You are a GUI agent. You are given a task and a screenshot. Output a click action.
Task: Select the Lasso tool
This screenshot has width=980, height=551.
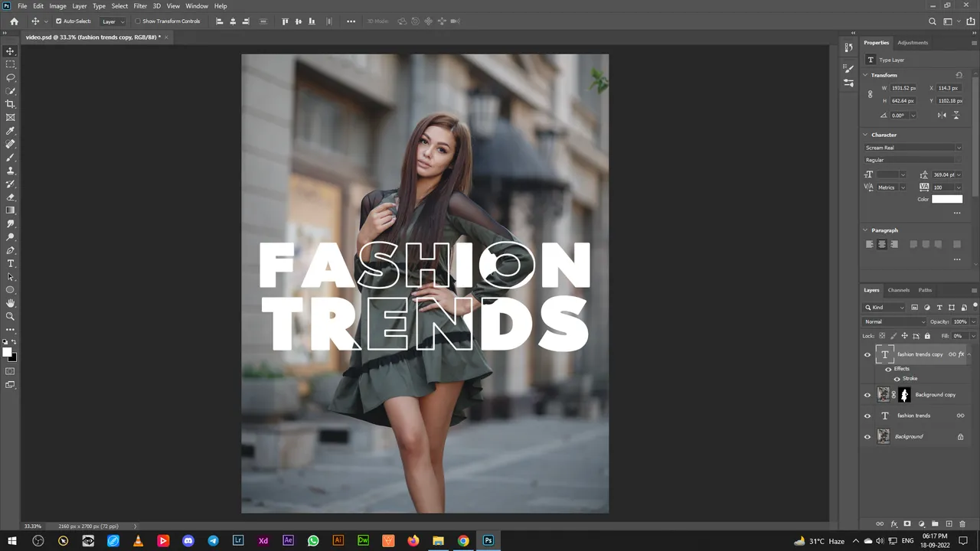tap(10, 77)
